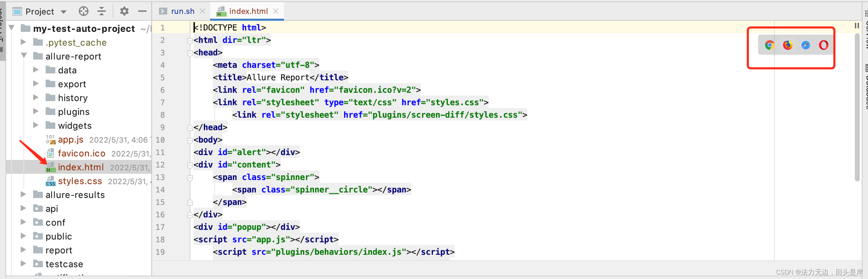The height and width of the screenshot is (279, 868).
Task: Expand the export folder
Action: [36, 83]
